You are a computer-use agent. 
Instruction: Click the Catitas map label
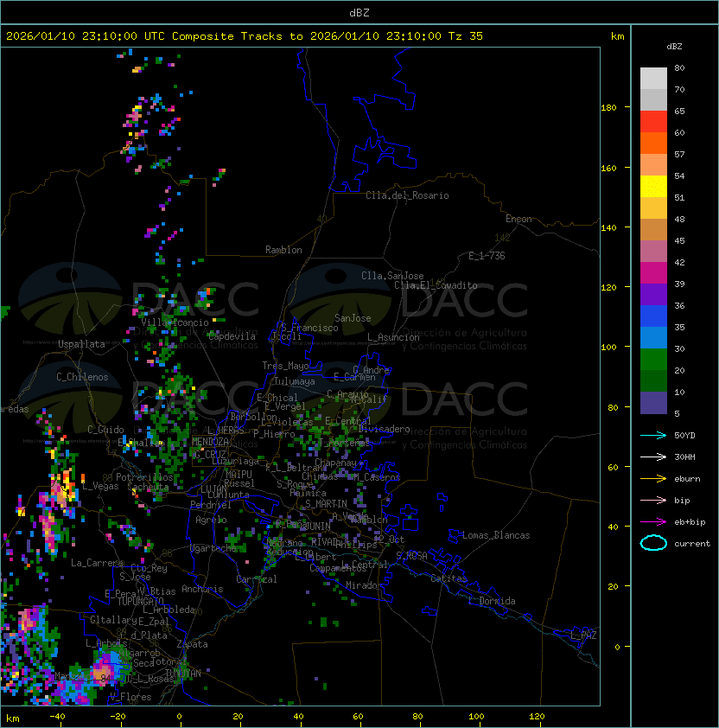coord(449,578)
